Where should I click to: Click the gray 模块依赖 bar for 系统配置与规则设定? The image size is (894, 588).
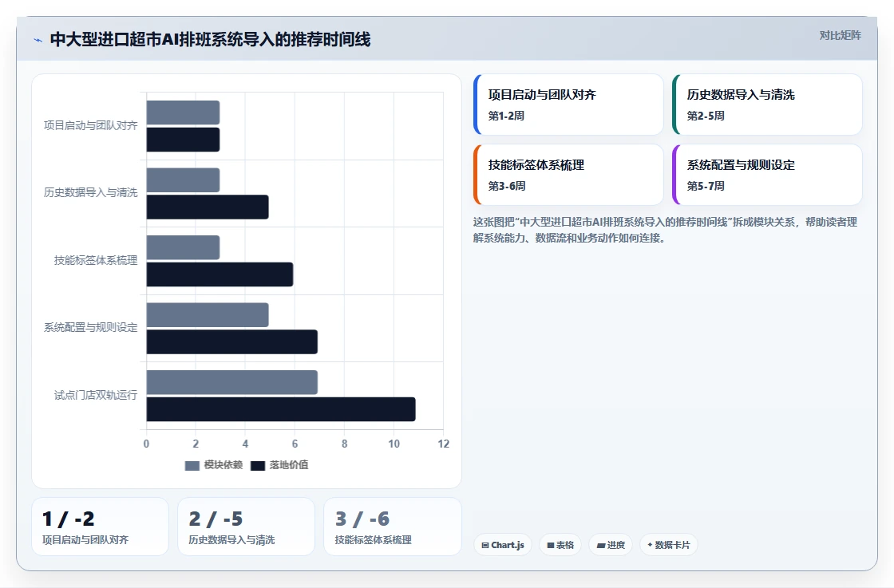208,315
